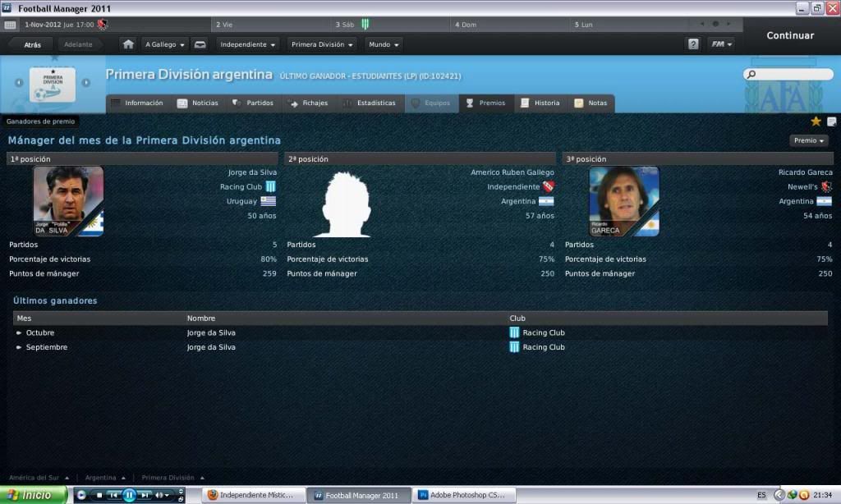Click the match badge on 3 Sáb
Image resolution: width=841 pixels, height=504 pixels.
[365, 24]
